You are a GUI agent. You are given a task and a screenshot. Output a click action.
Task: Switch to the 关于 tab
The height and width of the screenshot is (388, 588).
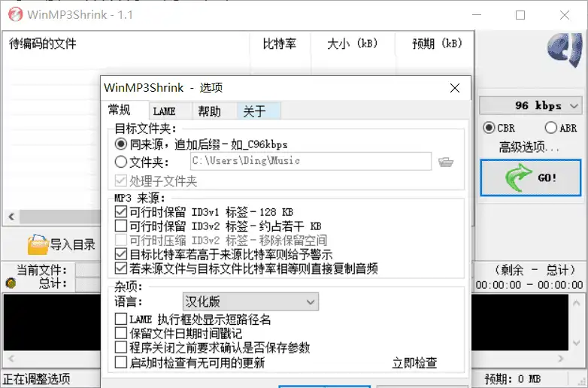(x=259, y=111)
